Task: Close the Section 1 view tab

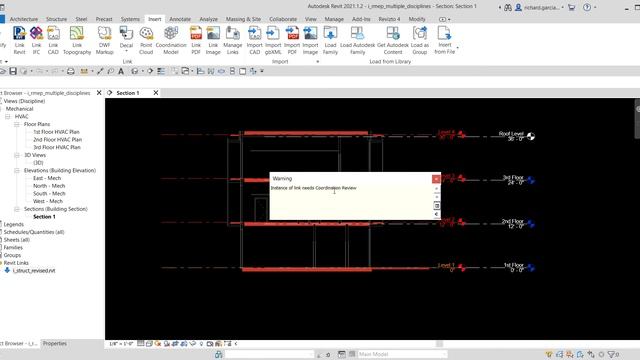Action: click(x=156, y=93)
